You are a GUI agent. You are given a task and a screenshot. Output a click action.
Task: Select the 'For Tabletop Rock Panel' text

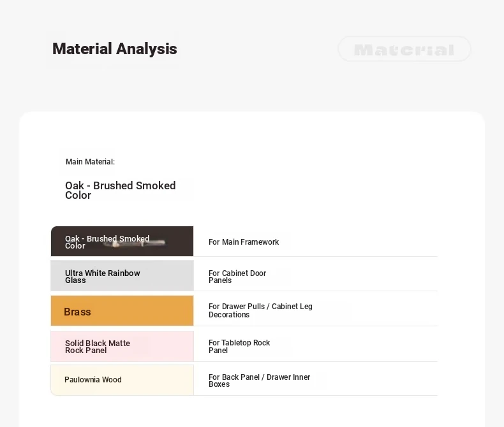tap(239, 346)
